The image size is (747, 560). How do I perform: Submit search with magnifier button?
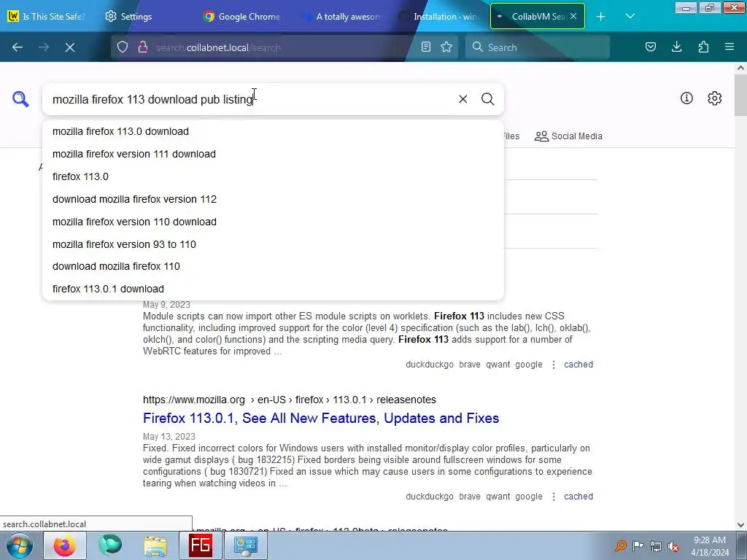pos(487,99)
